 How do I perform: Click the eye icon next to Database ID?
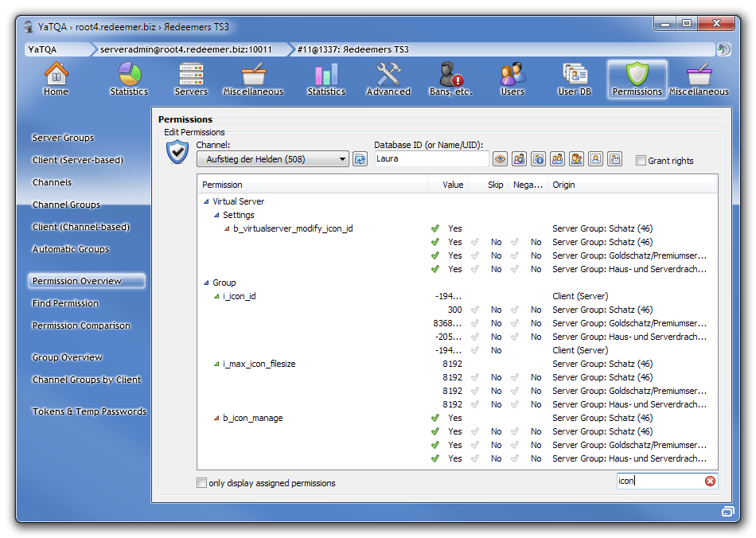(500, 159)
